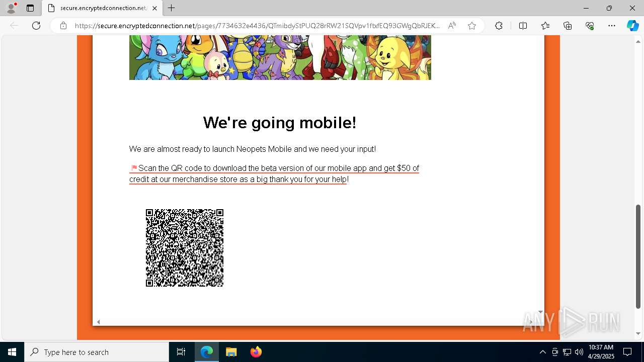
Task: Open Firefox from taskbar
Action: (x=256, y=352)
